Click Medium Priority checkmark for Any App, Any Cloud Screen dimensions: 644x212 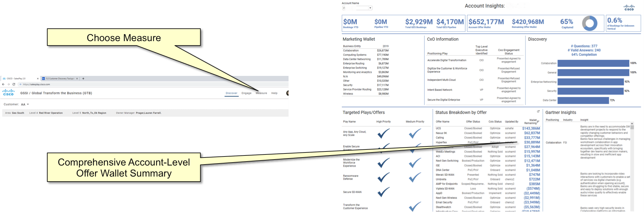tap(415, 134)
